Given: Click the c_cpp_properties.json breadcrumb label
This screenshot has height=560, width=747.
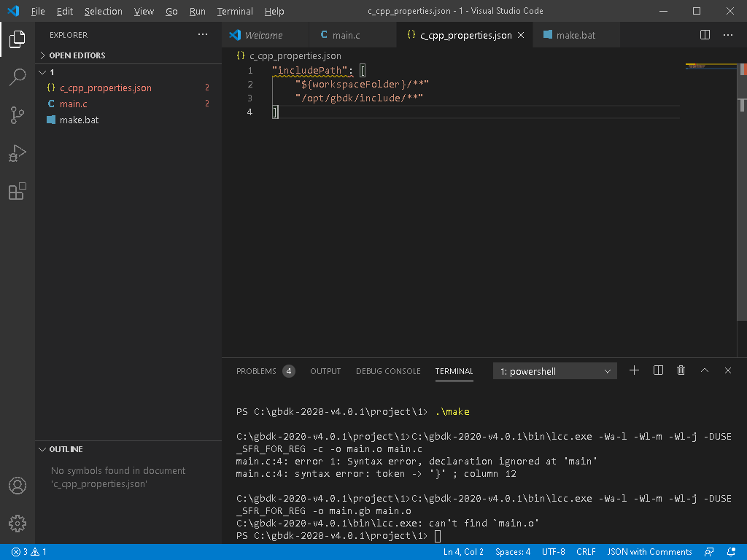Looking at the screenshot, I should click(x=295, y=55).
